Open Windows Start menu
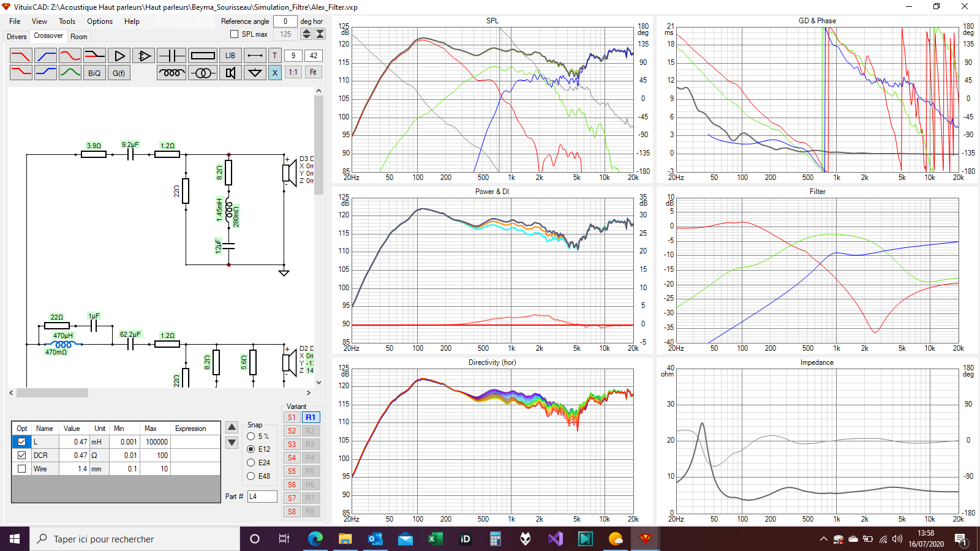The height and width of the screenshot is (551, 980). 15,539
